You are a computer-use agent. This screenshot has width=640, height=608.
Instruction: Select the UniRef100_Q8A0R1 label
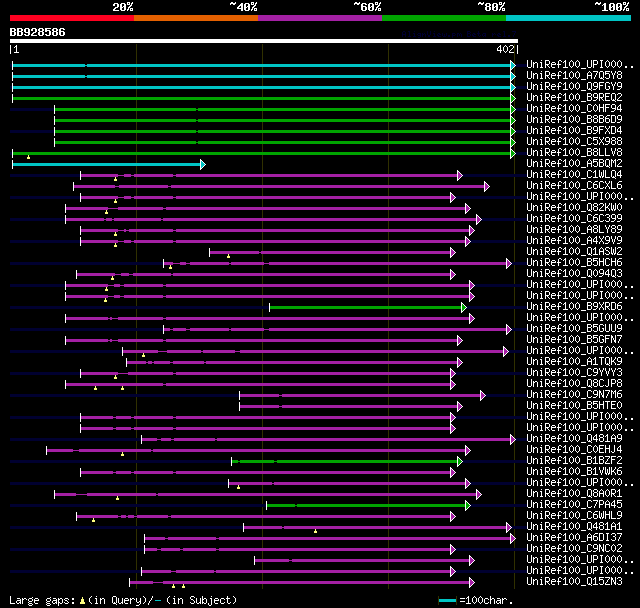[574, 494]
